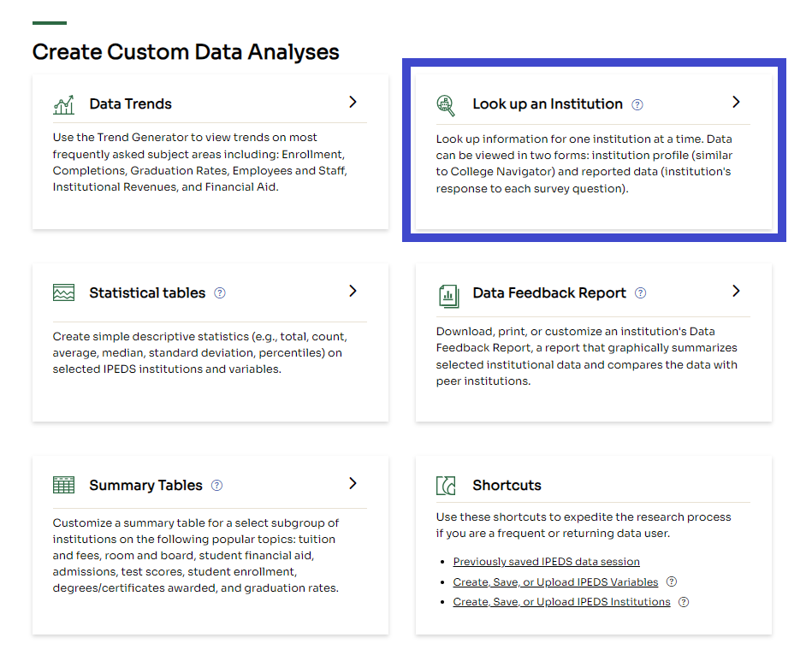This screenshot has height=667, width=812.
Task: Open Data Trends via its chevron arrow
Action: (x=353, y=102)
